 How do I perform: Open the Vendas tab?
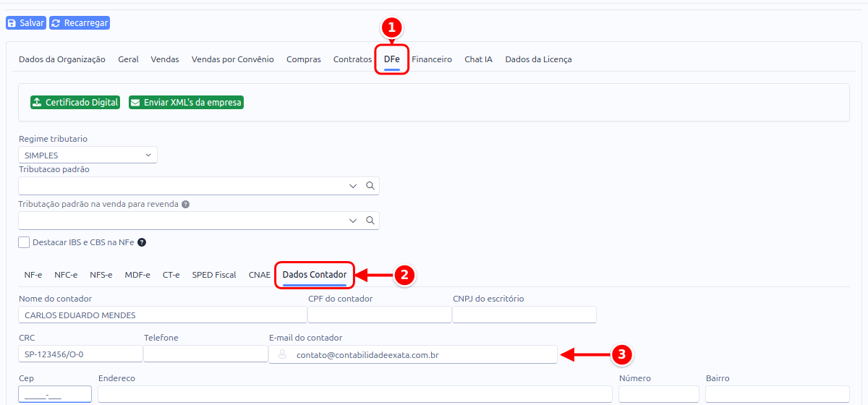pos(165,59)
